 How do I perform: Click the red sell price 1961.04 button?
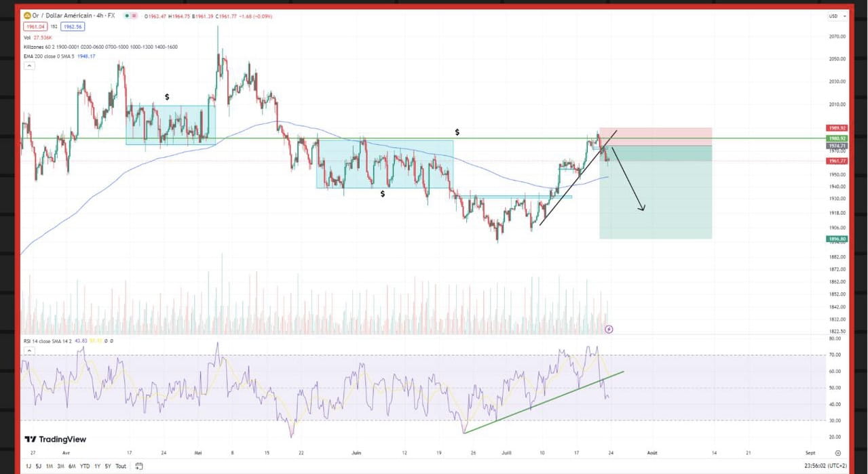pos(35,26)
